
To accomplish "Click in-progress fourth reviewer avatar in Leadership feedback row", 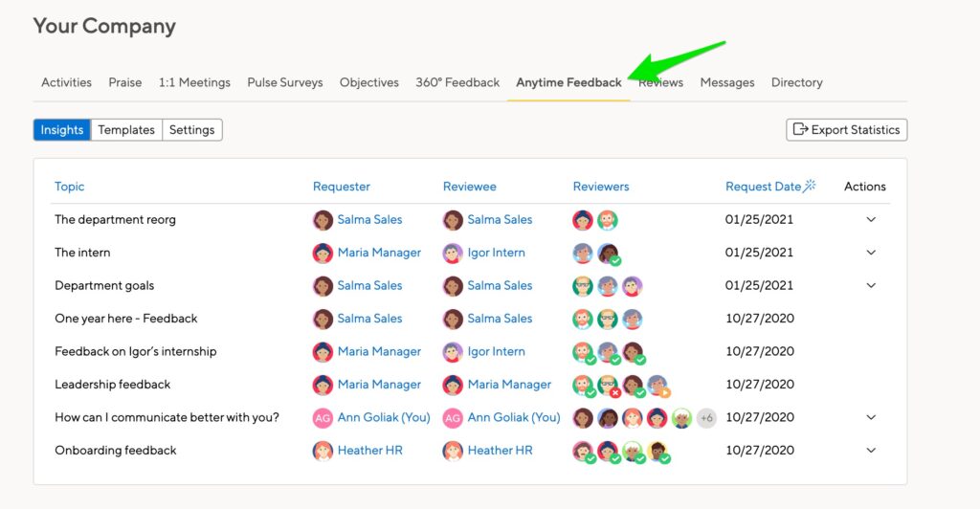I will (x=657, y=386).
